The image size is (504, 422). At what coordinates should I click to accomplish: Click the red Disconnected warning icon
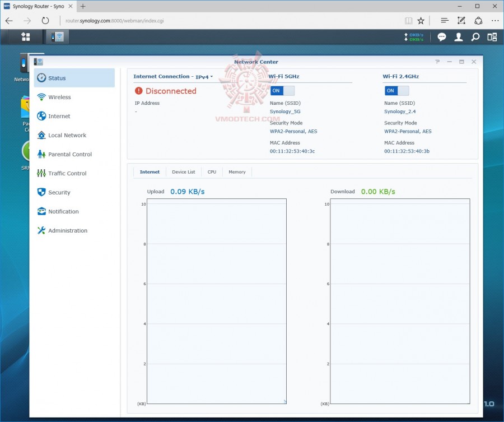tap(138, 91)
